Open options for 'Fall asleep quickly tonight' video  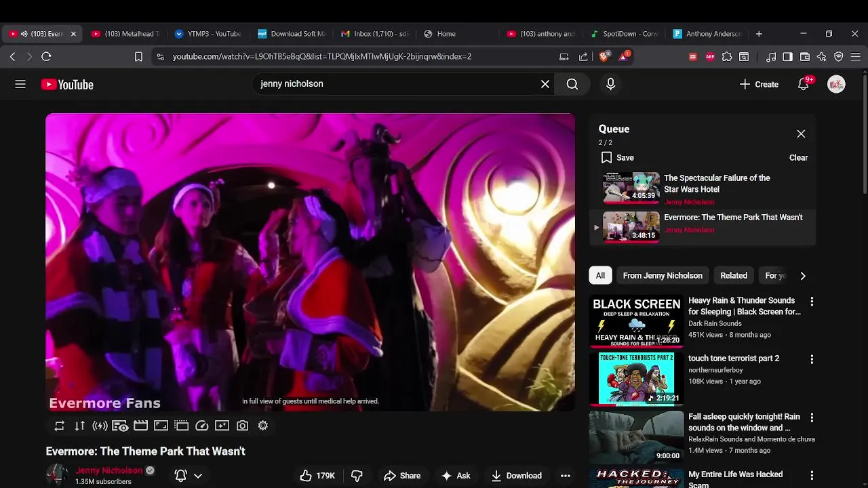point(812,418)
